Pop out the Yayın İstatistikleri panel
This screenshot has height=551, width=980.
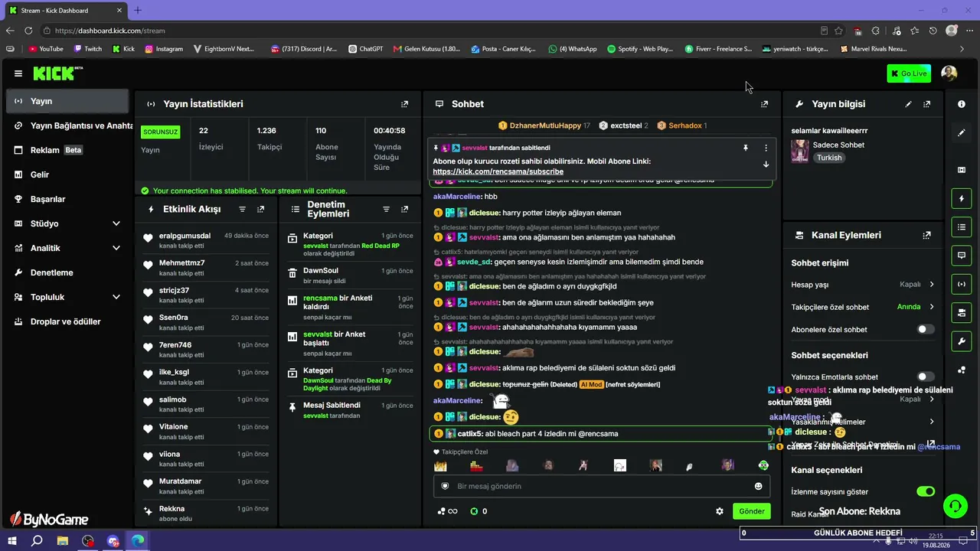tap(404, 104)
